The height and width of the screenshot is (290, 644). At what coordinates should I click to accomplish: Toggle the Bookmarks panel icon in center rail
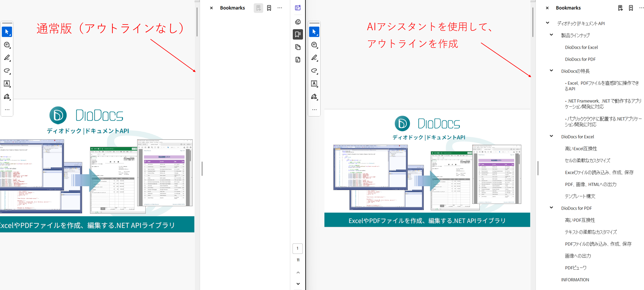click(x=298, y=34)
